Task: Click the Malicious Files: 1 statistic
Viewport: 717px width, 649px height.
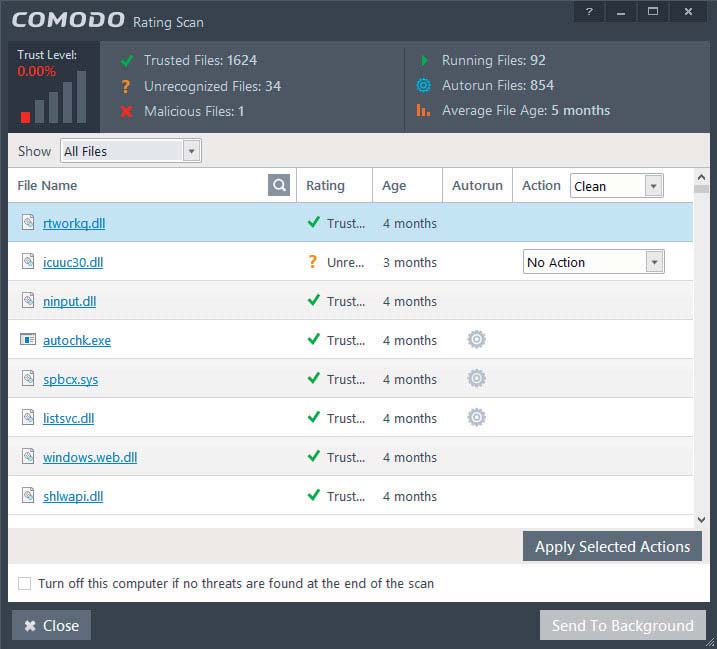Action: [x=194, y=111]
